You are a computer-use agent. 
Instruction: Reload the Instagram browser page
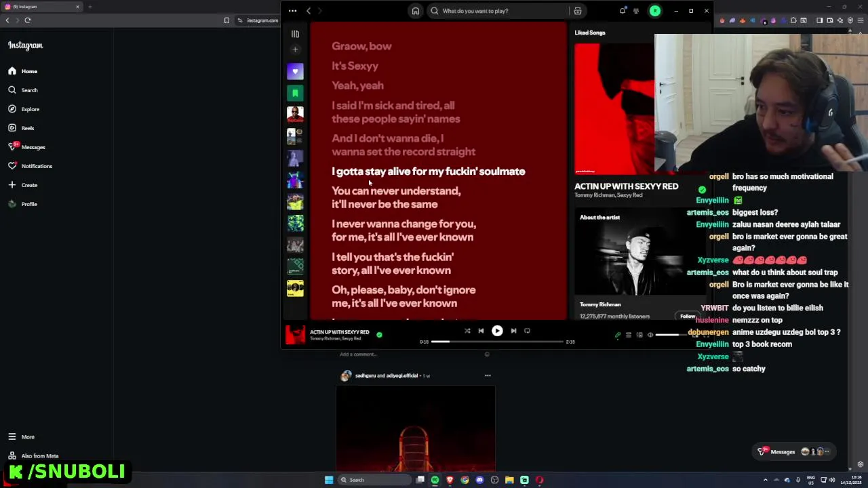28,20
